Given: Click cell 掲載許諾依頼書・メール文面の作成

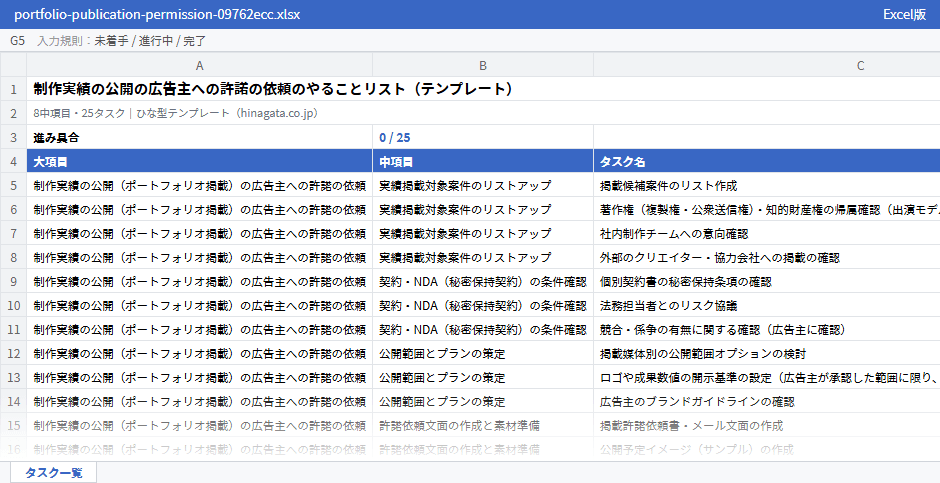Looking at the screenshot, I should click(x=767, y=425).
